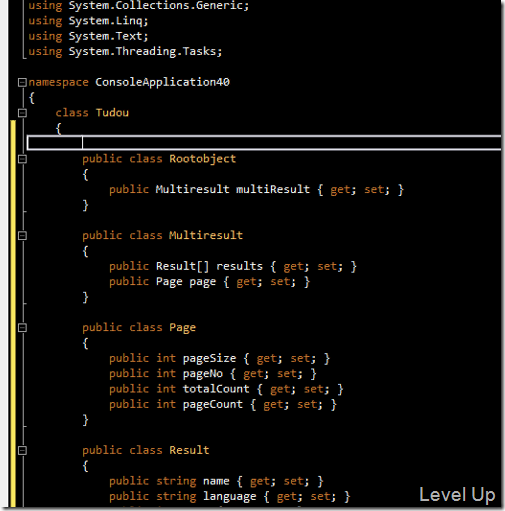
Task: Collapse the Rootobject class outline
Action: [22, 159]
